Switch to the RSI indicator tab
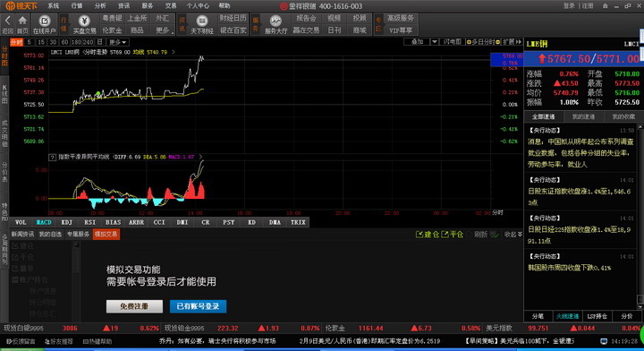The width and height of the screenshot is (644, 351). (x=89, y=222)
